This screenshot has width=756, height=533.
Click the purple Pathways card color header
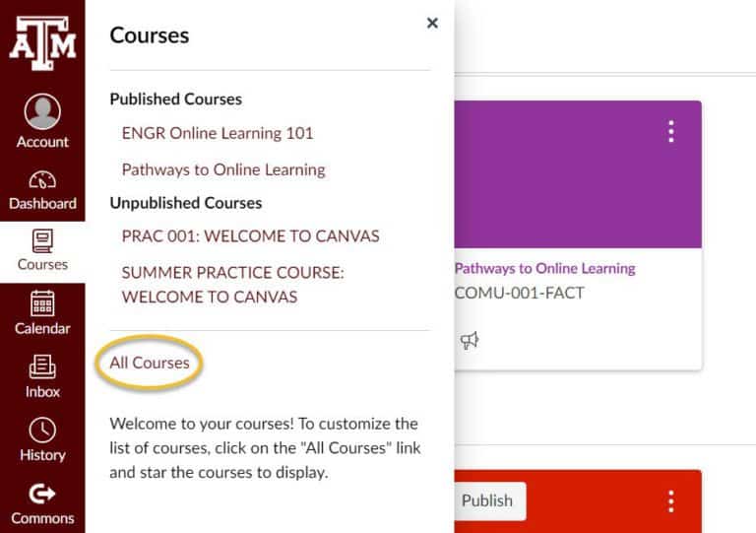pyautogui.click(x=578, y=174)
